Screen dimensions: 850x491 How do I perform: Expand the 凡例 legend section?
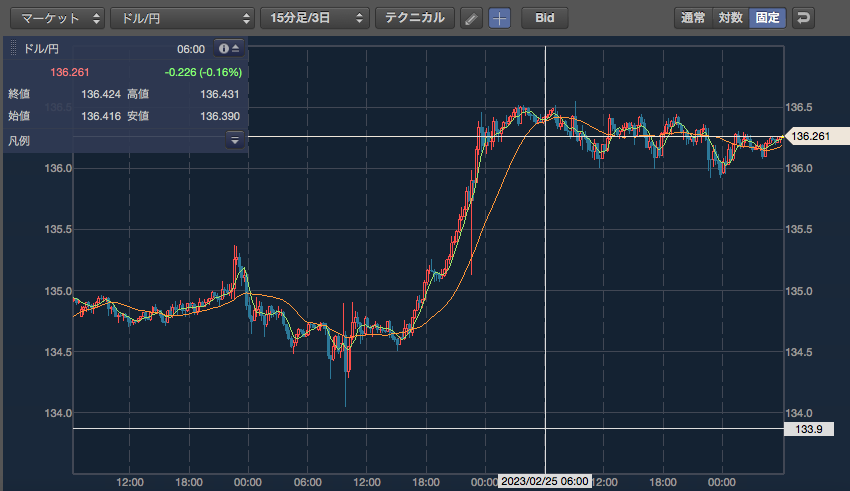point(235,140)
